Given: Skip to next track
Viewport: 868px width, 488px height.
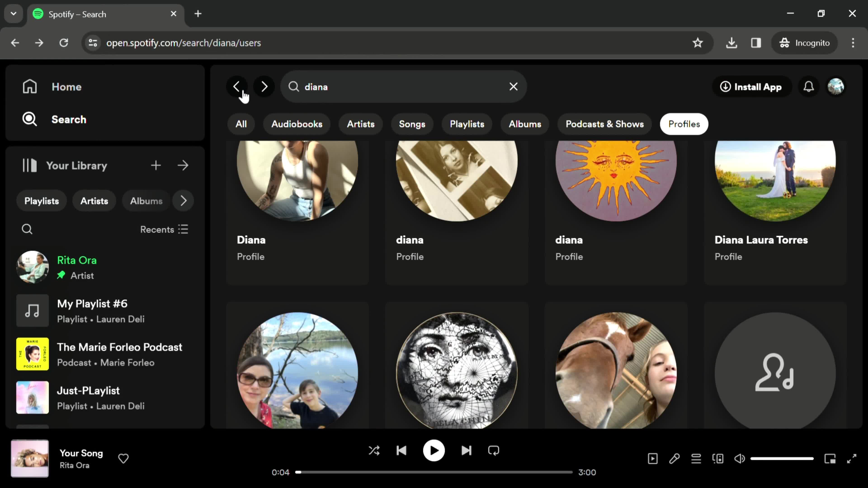Looking at the screenshot, I should [x=466, y=451].
